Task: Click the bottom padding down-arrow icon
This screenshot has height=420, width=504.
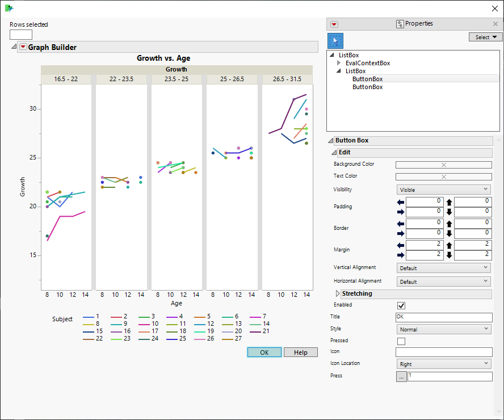Action: coord(449,212)
